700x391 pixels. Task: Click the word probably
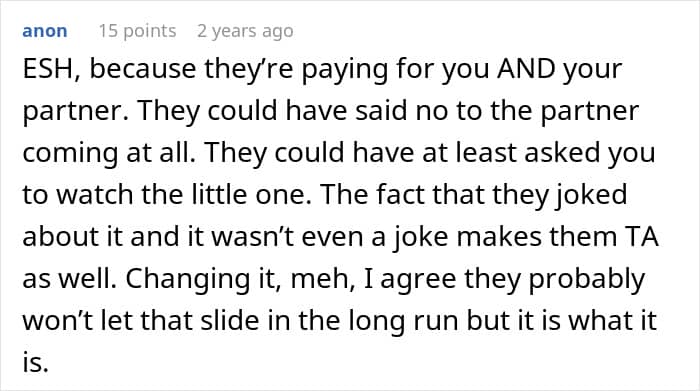[x=587, y=279]
